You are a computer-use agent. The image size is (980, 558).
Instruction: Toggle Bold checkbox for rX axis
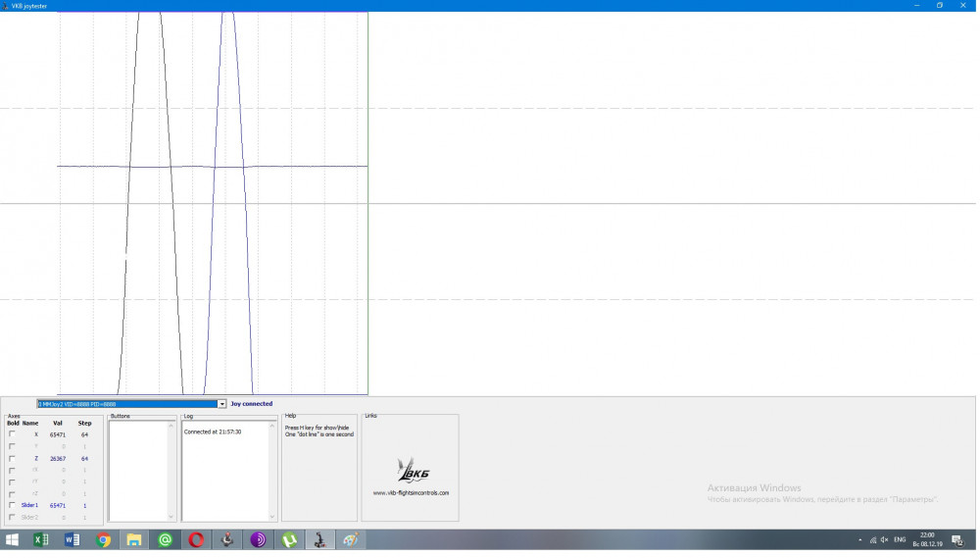coord(12,471)
